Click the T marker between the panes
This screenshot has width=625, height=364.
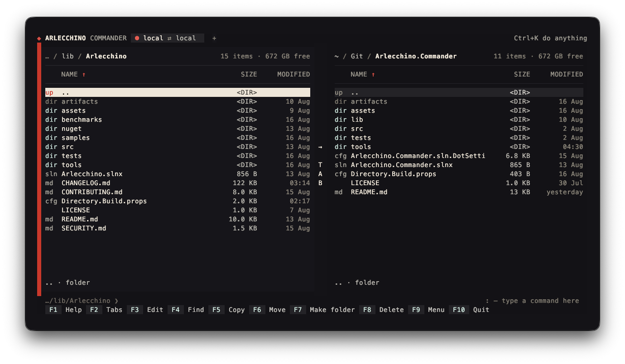pyautogui.click(x=320, y=165)
